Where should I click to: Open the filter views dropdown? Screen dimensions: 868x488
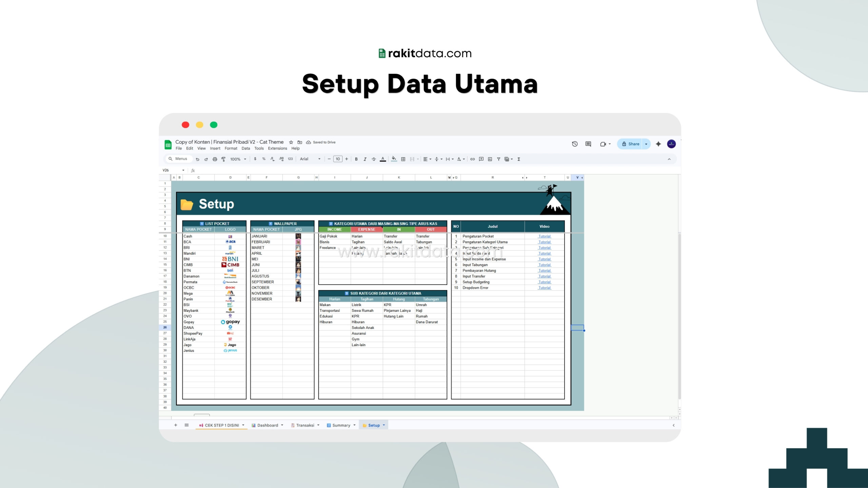509,159
